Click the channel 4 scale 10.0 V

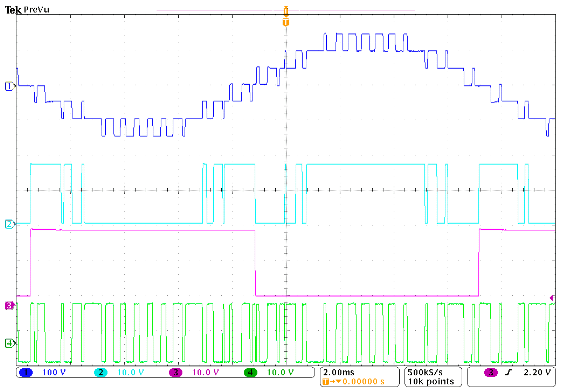(x=280, y=372)
